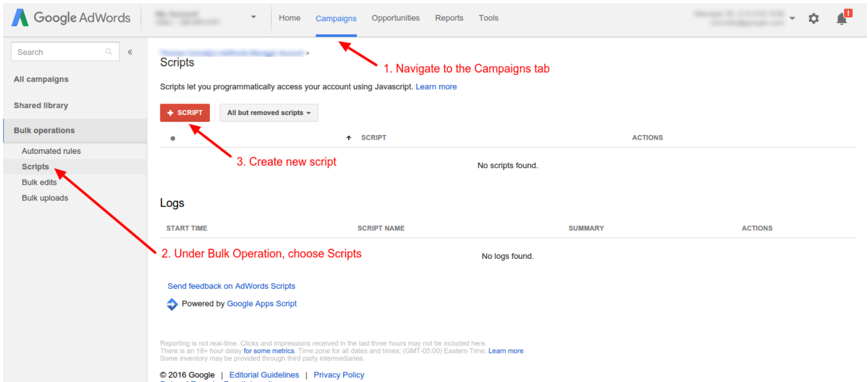Open the notifications bell

tap(843, 18)
